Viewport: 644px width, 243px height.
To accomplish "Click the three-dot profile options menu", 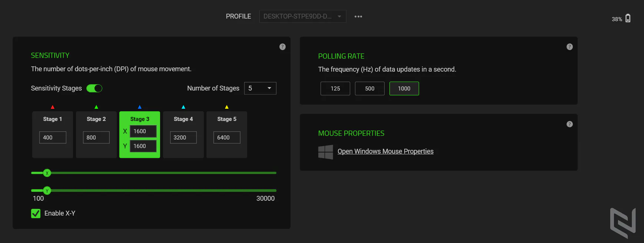I will (358, 16).
